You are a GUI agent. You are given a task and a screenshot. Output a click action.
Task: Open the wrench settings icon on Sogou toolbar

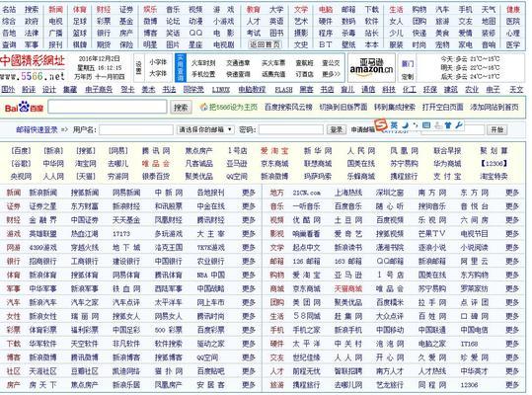459,125
